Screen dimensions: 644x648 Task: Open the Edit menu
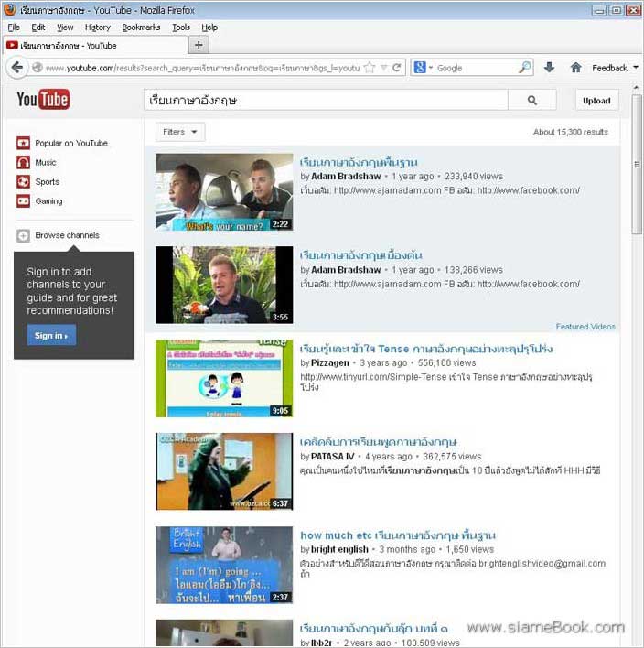38,27
